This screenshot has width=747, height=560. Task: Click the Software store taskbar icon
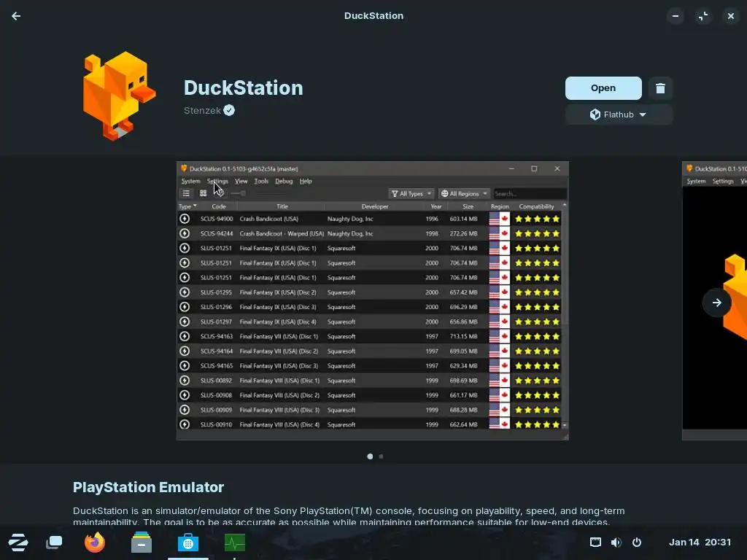[188, 542]
